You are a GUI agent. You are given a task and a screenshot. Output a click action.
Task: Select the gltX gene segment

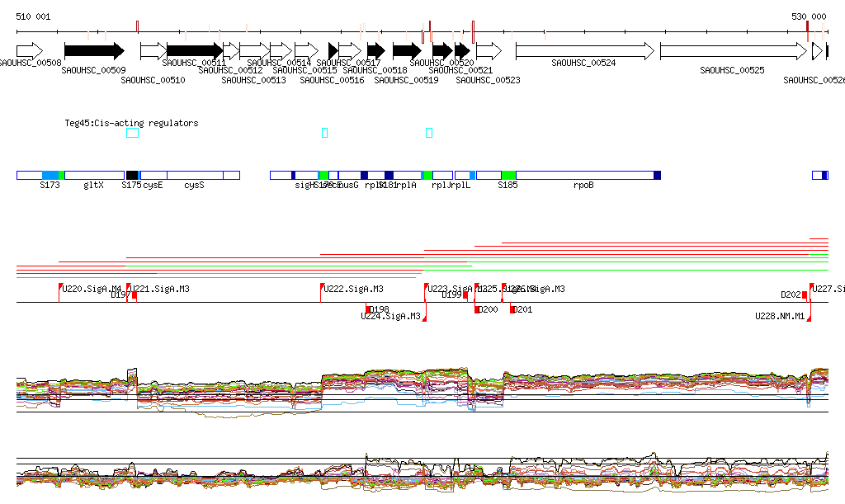click(94, 175)
